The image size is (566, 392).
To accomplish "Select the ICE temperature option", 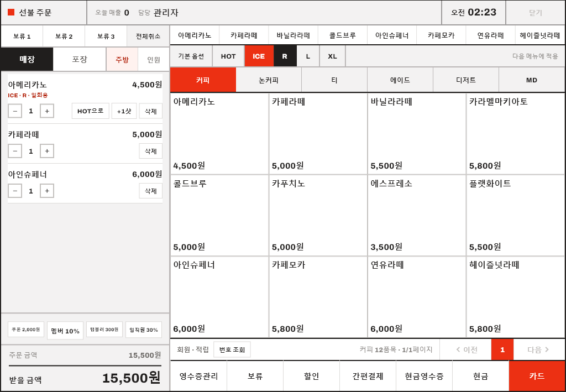I will (x=259, y=56).
